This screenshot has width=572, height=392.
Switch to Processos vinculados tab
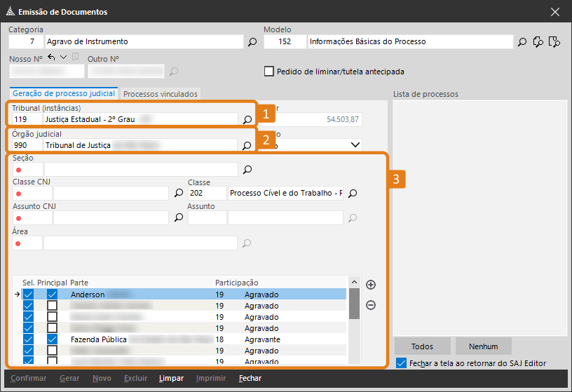[161, 94]
